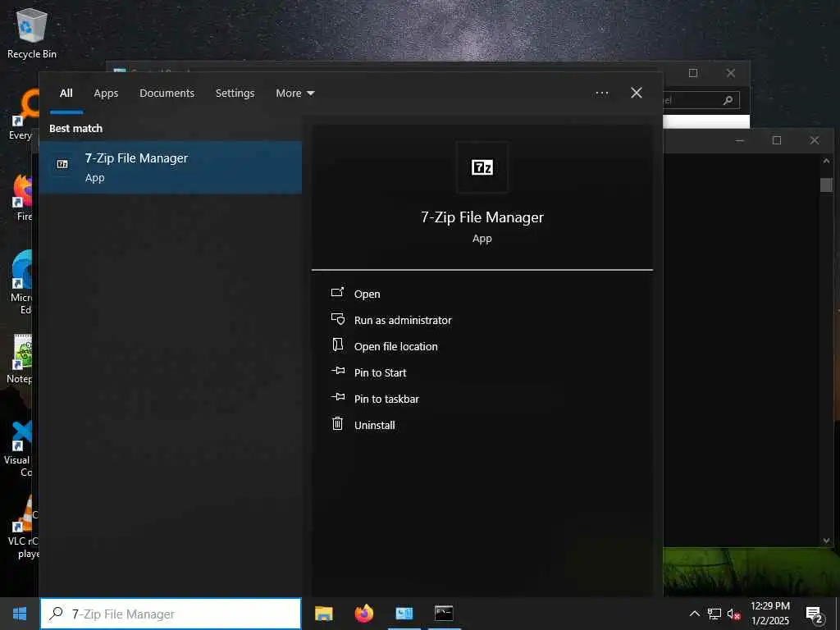Click the shield icon for Run as administrator

(x=337, y=319)
